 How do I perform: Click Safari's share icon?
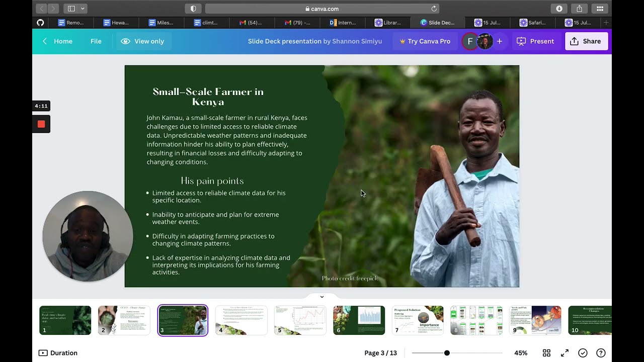(x=579, y=9)
